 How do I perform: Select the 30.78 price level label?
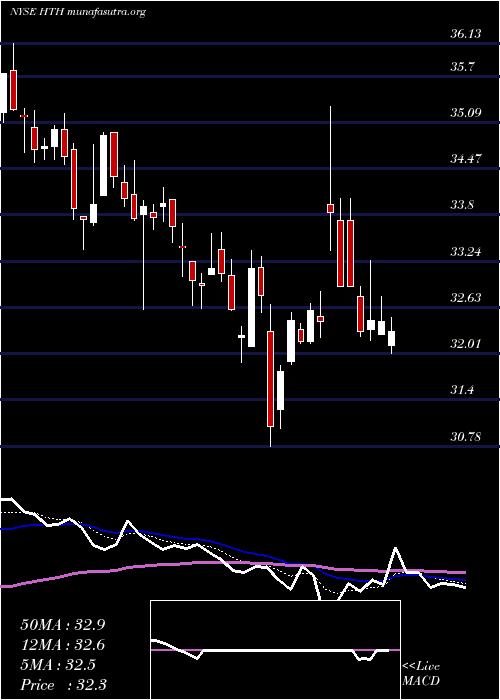click(x=466, y=436)
